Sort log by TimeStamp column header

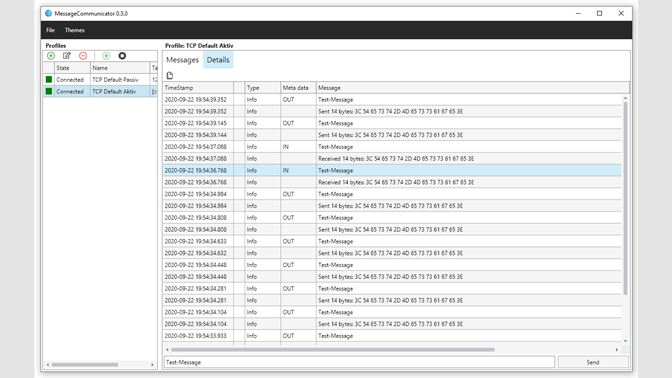point(198,87)
